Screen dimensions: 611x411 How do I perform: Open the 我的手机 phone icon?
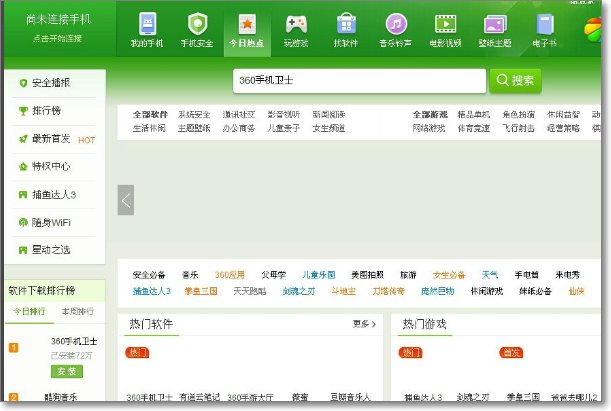click(147, 24)
